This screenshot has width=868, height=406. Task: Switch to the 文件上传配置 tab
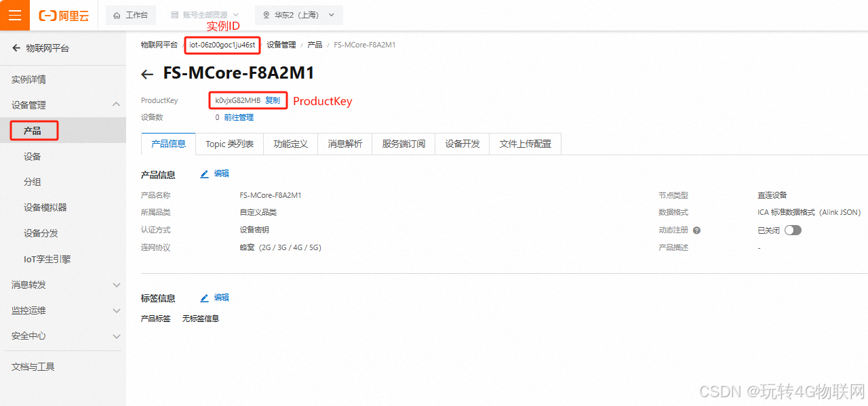[x=526, y=144]
